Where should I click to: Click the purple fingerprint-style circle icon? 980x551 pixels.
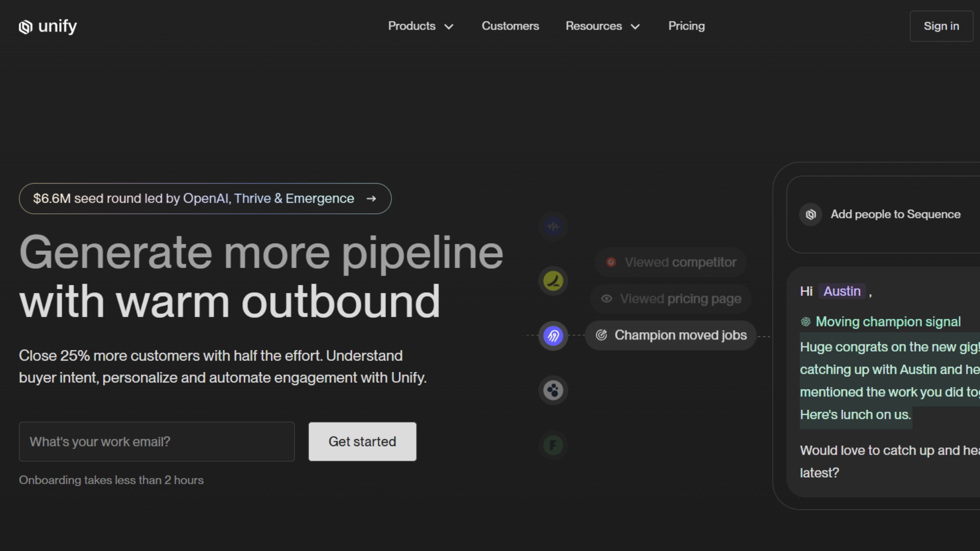tap(553, 336)
